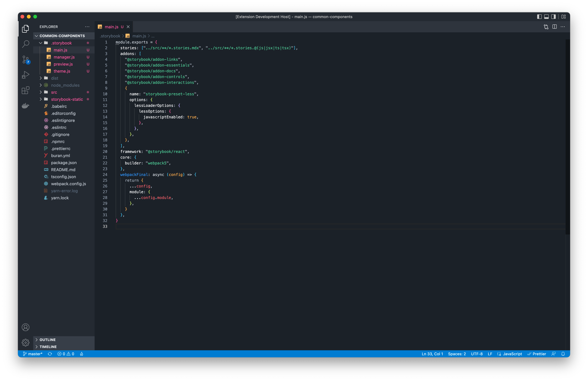Select the main.js editor tab
Screen dimensions: 588x381
pyautogui.click(x=111, y=27)
